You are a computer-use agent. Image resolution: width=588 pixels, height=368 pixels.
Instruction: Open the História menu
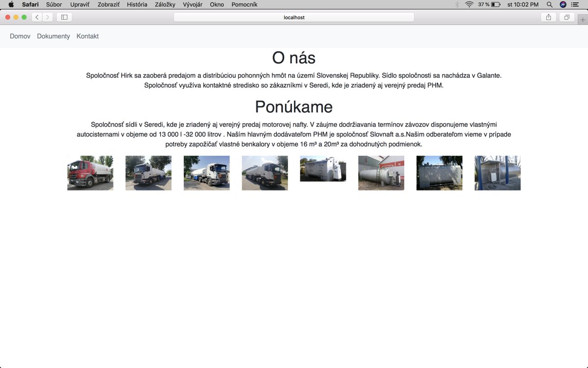point(137,4)
